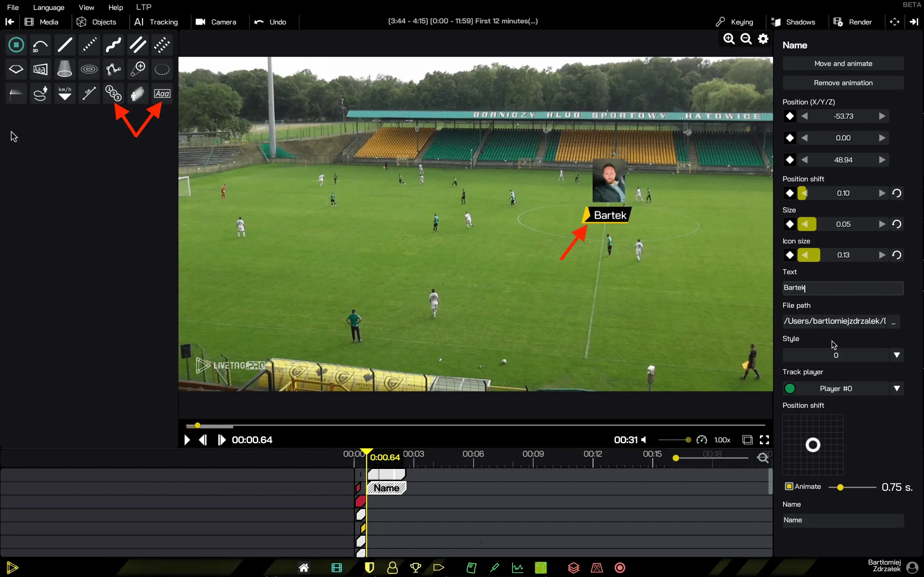Image resolution: width=924 pixels, height=577 pixels.
Task: Click the zoom-in magnifier above video
Action: [729, 39]
